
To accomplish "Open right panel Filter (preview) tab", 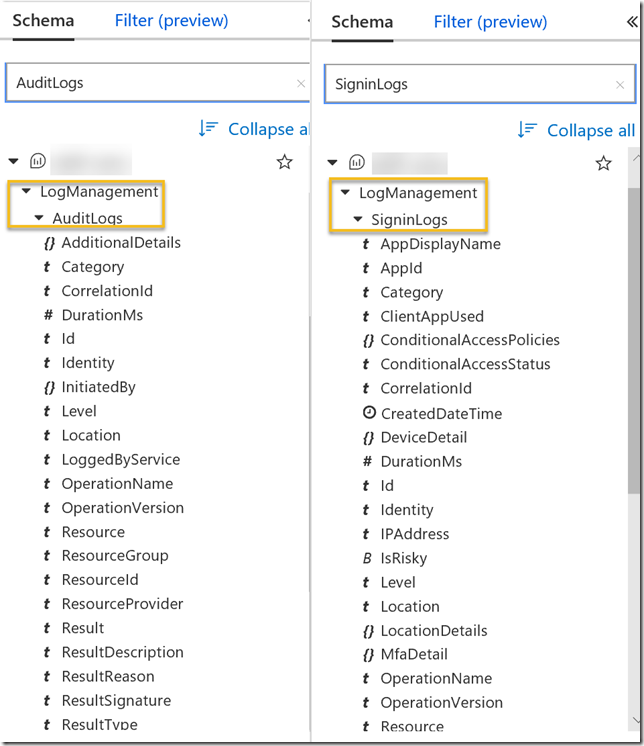I will [x=490, y=22].
